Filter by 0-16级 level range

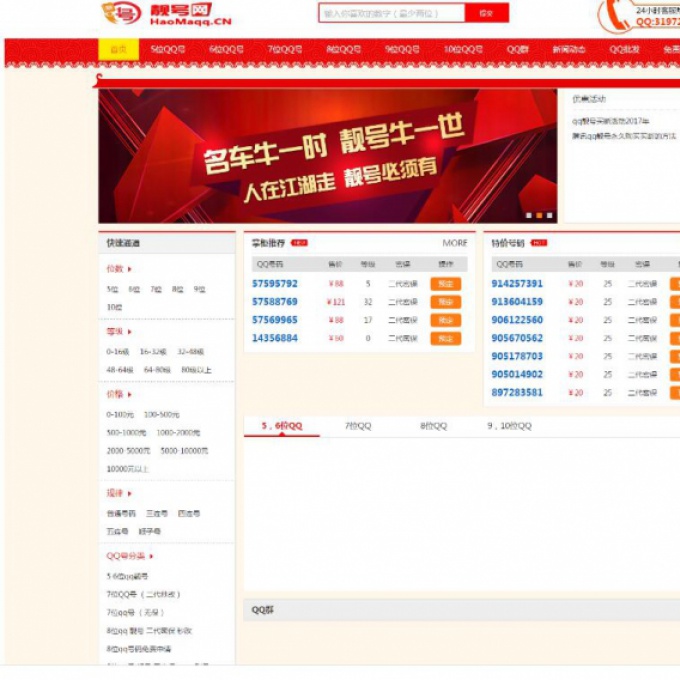click(x=118, y=352)
